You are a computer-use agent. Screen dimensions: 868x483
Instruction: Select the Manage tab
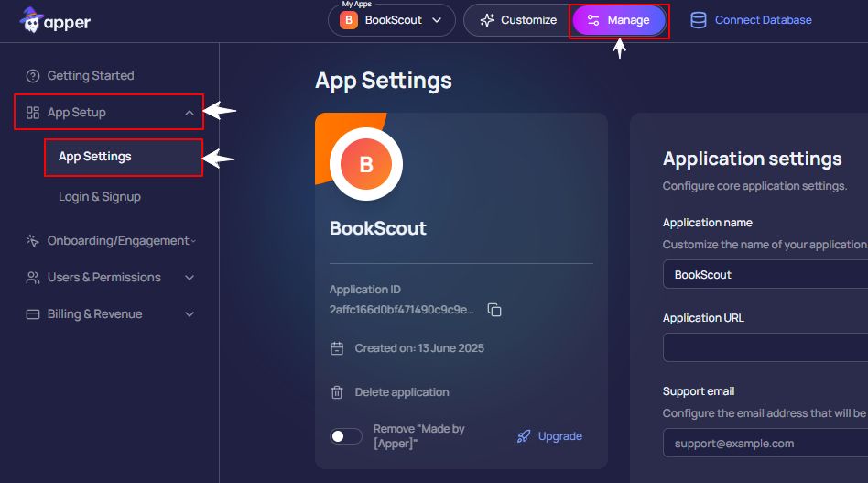click(618, 20)
